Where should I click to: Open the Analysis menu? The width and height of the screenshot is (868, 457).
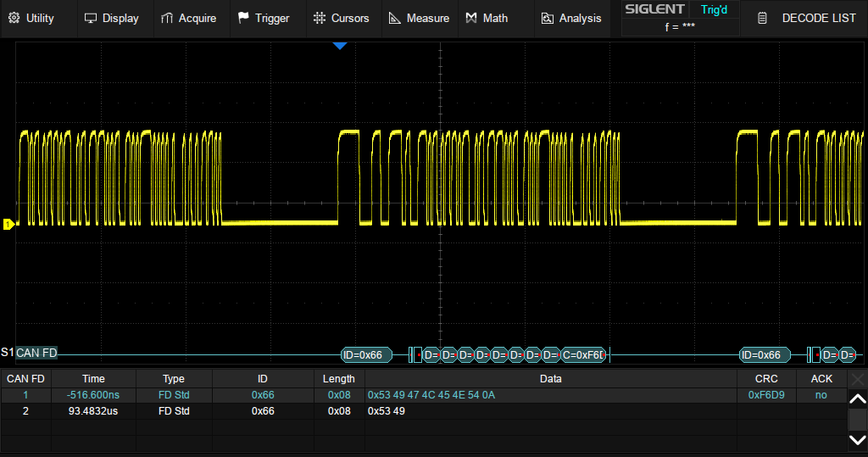(x=570, y=18)
